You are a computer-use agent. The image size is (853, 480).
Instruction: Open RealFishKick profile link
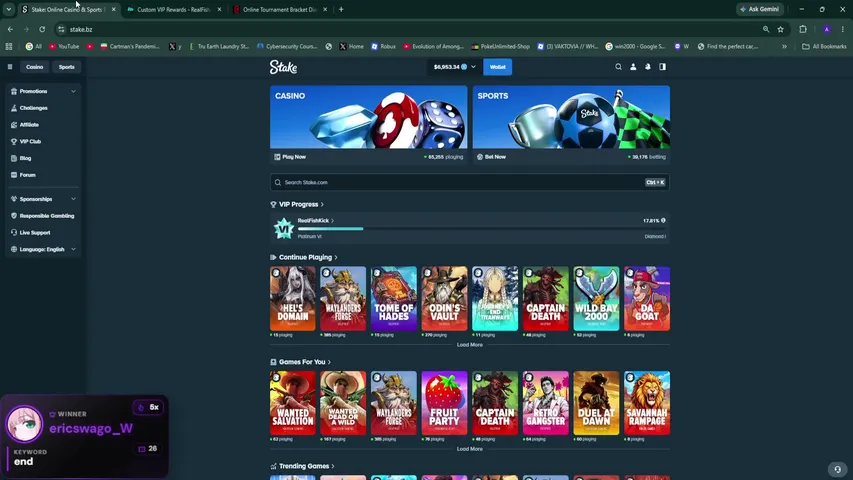click(316, 220)
